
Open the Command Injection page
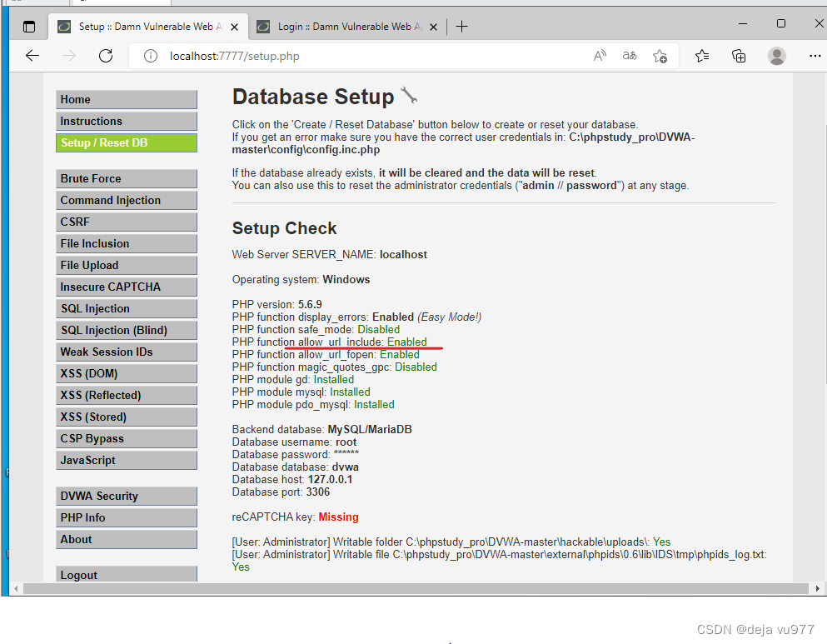127,201
